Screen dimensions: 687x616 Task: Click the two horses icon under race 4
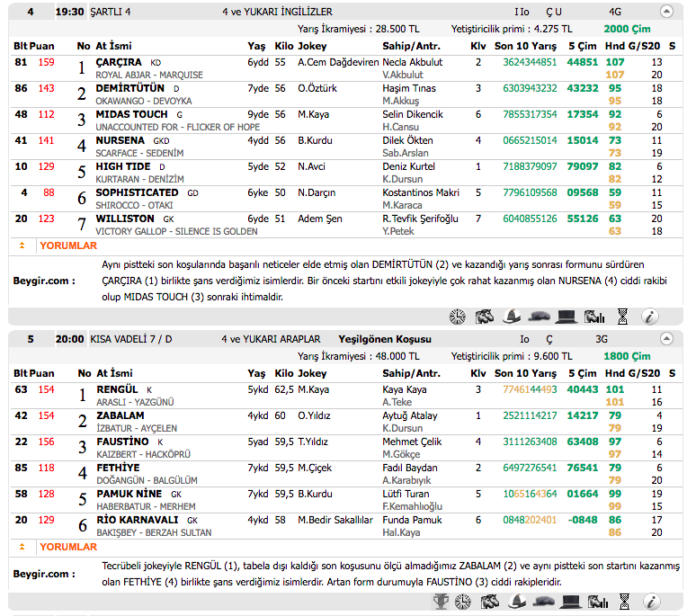pyautogui.click(x=485, y=316)
